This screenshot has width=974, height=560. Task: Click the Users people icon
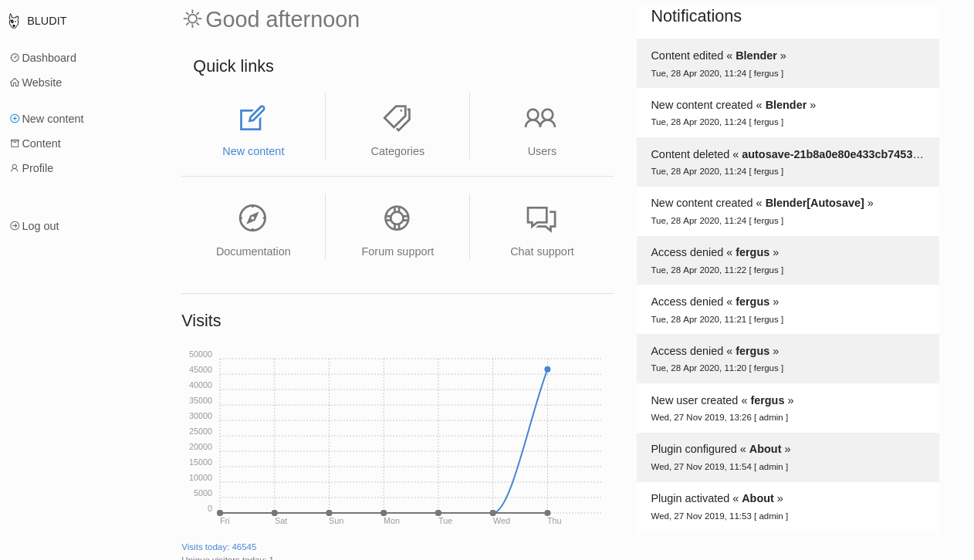[x=541, y=116]
